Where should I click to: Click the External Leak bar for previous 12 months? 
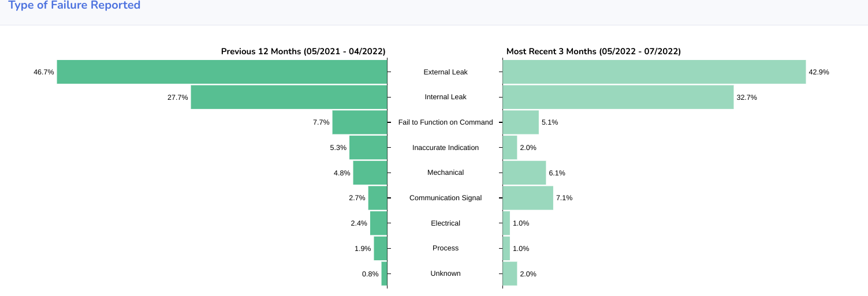click(222, 72)
